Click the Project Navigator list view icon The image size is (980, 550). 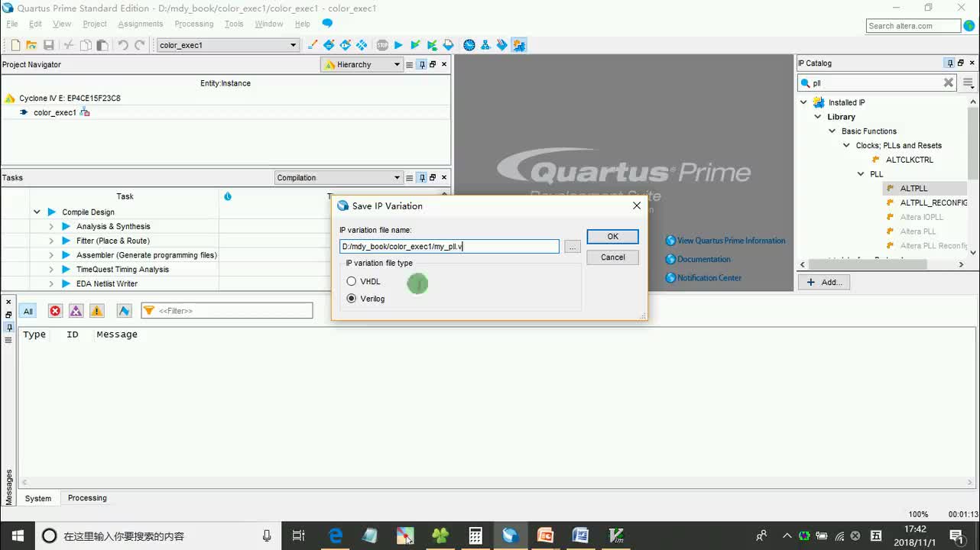tap(410, 65)
